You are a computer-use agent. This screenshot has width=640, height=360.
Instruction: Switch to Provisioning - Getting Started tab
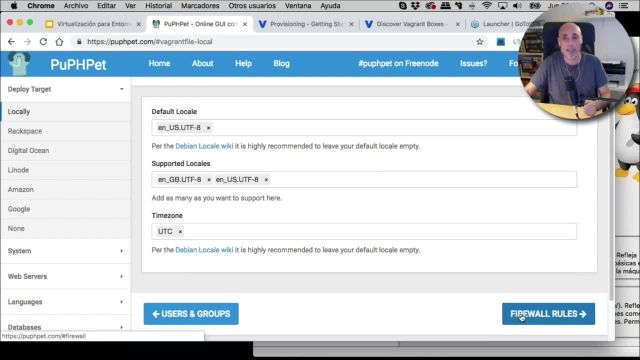(x=306, y=24)
